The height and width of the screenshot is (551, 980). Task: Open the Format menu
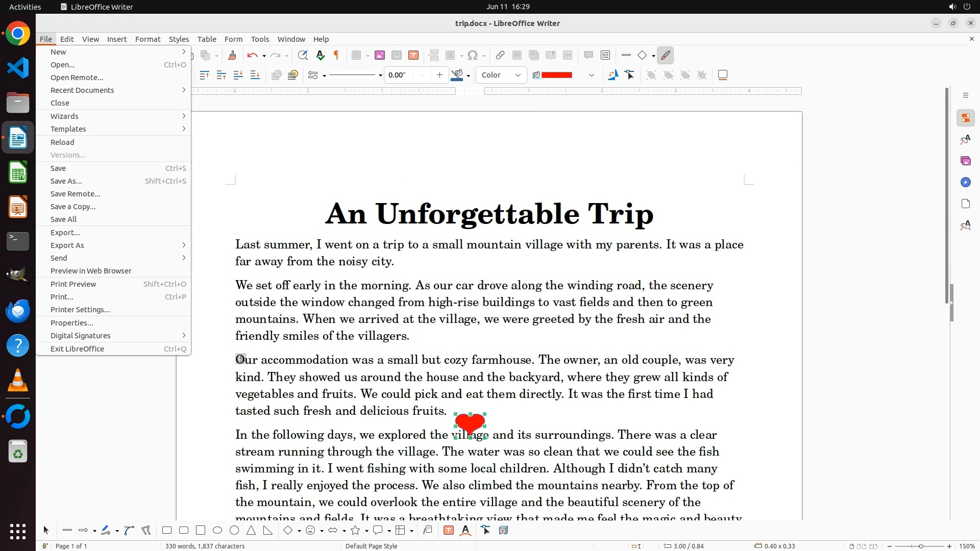click(148, 39)
